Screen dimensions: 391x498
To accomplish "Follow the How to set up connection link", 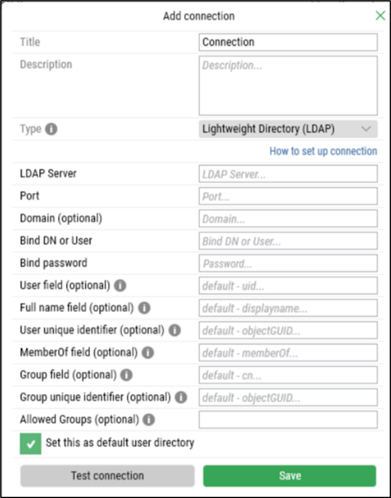I will click(323, 151).
